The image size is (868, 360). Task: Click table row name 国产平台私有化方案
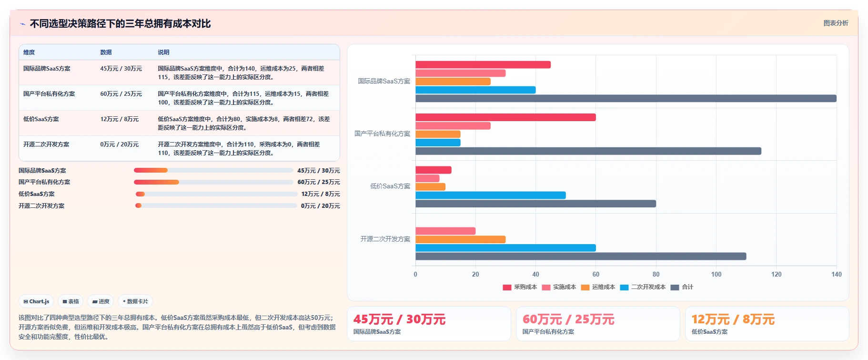(x=49, y=94)
